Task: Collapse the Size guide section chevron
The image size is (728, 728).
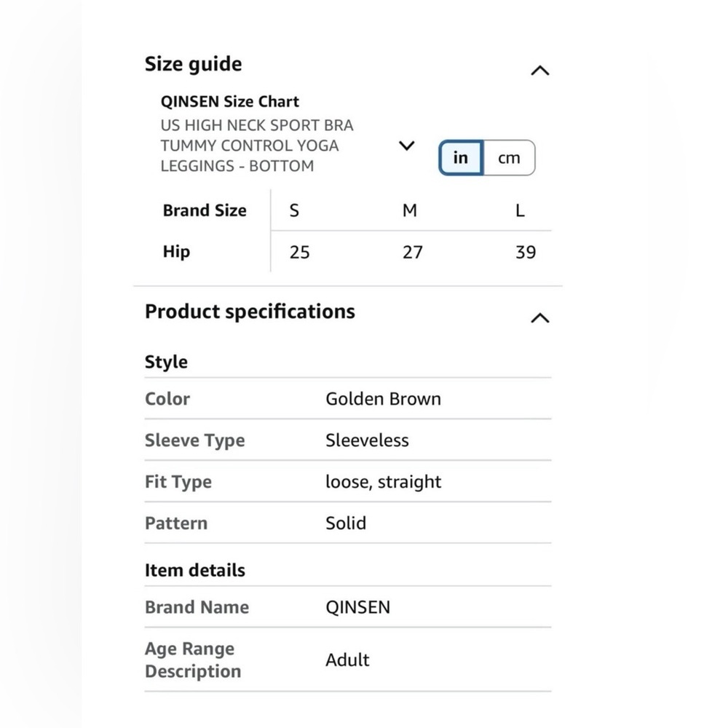Action: click(x=540, y=71)
